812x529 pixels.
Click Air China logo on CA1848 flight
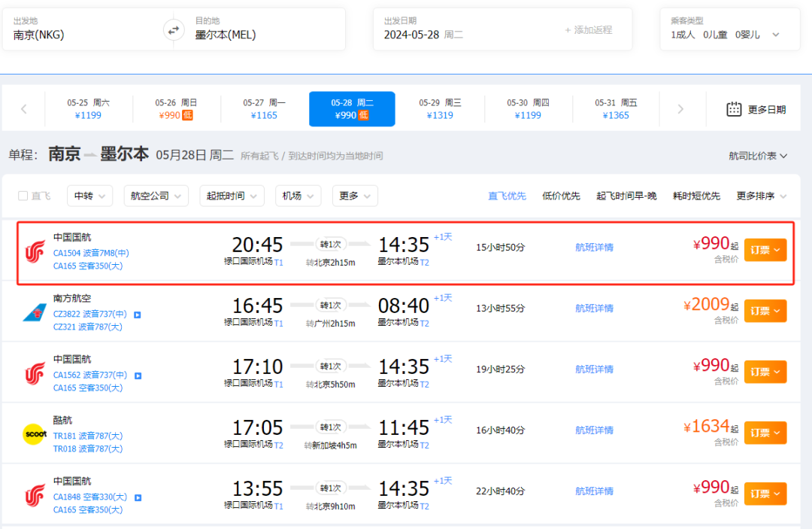click(x=35, y=495)
